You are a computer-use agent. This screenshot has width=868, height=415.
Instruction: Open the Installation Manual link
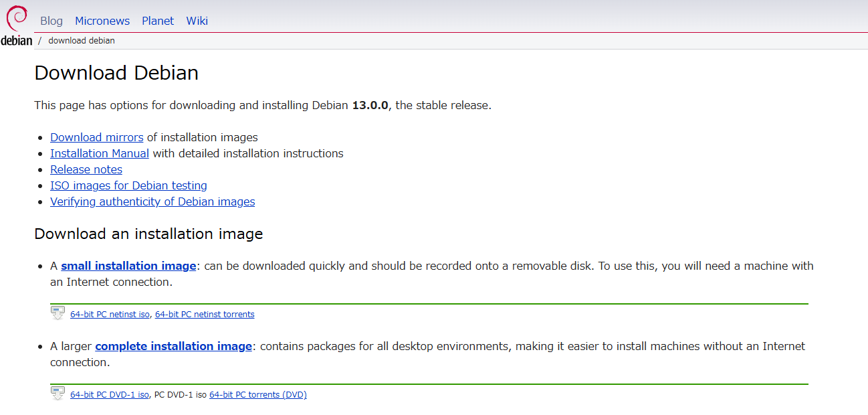click(100, 153)
